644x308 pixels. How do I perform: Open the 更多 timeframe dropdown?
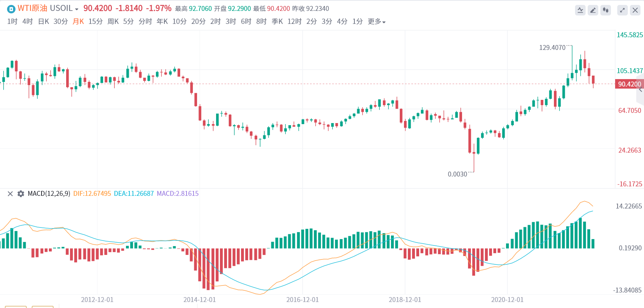click(377, 22)
